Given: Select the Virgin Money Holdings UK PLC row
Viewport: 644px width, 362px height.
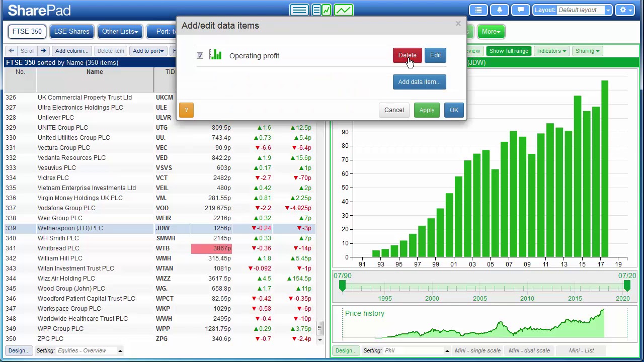Looking at the screenshot, I should point(160,198).
